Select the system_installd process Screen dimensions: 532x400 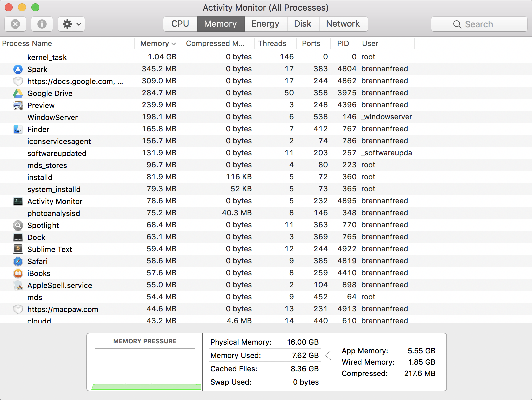pyautogui.click(x=266, y=189)
